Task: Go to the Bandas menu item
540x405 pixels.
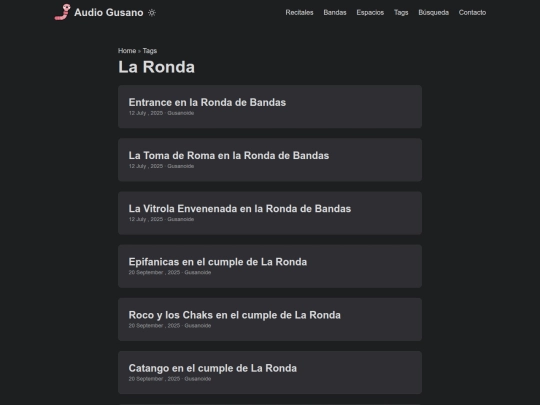Action: [335, 12]
